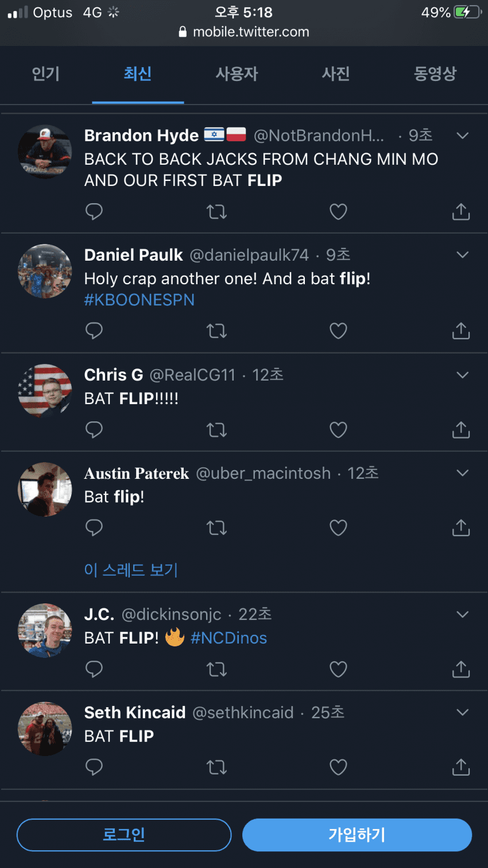Like Daniel Paulk's tweet
The height and width of the screenshot is (868, 488).
point(338,331)
